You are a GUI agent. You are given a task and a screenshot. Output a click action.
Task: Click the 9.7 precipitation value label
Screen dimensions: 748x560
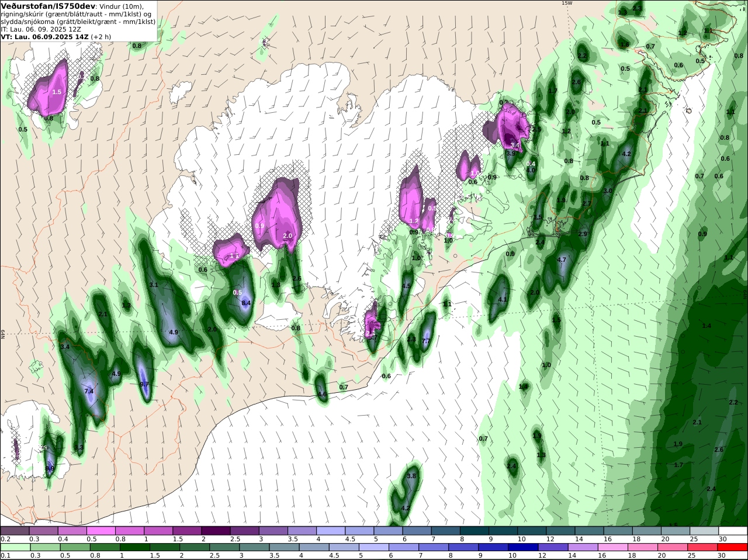(x=144, y=384)
